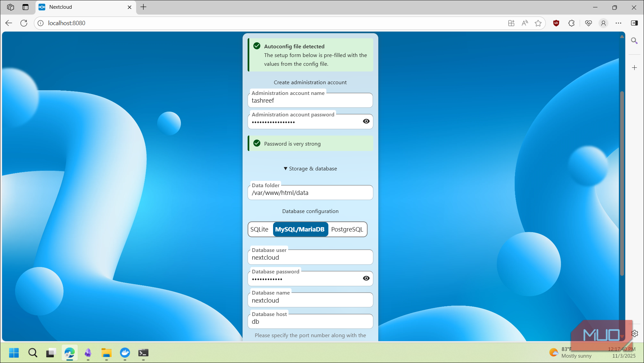The width and height of the screenshot is (644, 363).
Task: Reveal the administration account password
Action: [x=366, y=121]
